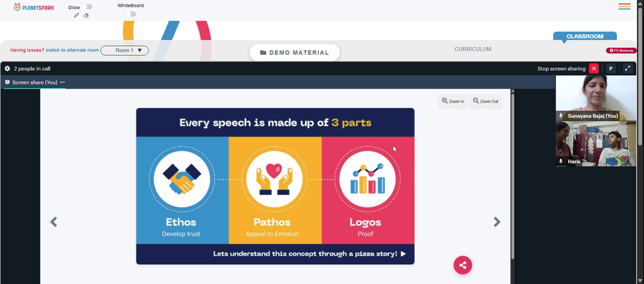Toggle the Draw switch

[87, 7]
